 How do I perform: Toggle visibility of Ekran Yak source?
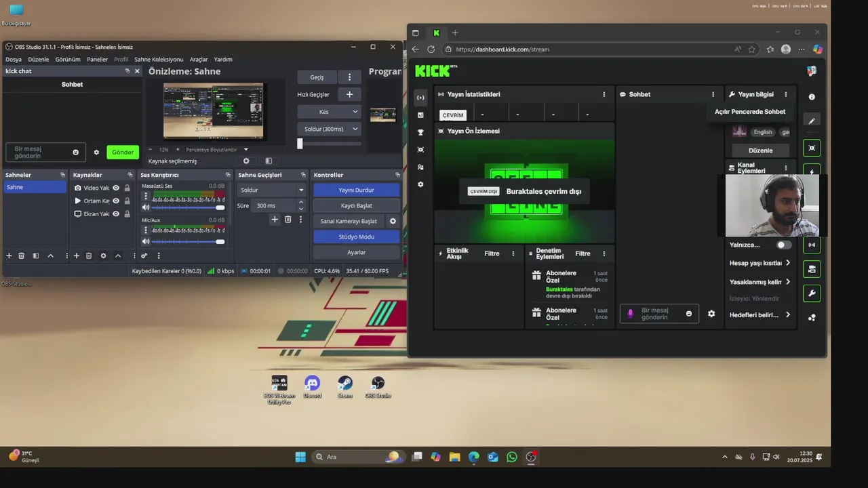(x=116, y=213)
